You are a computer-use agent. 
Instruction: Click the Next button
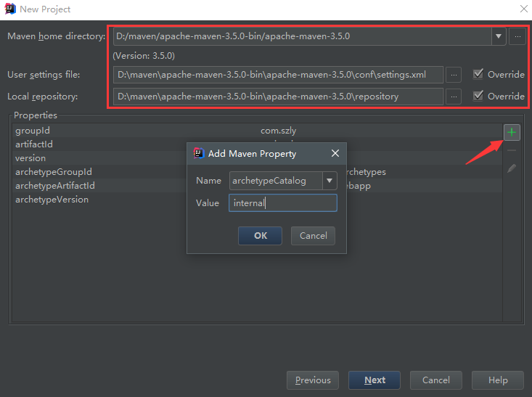click(x=375, y=380)
